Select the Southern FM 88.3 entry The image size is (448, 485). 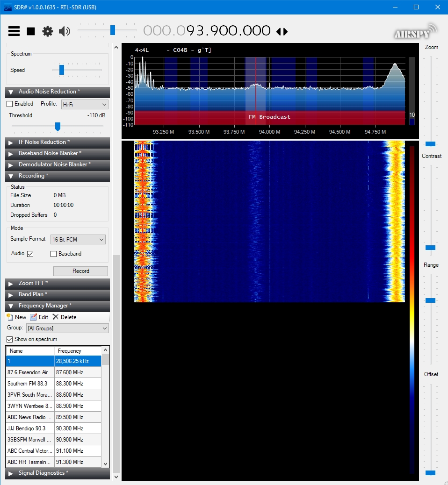[54, 384]
